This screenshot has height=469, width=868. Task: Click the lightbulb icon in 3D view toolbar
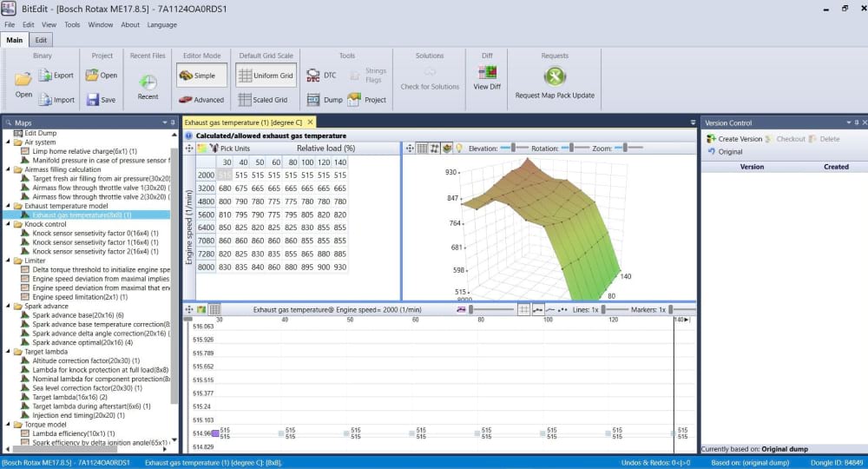(459, 149)
